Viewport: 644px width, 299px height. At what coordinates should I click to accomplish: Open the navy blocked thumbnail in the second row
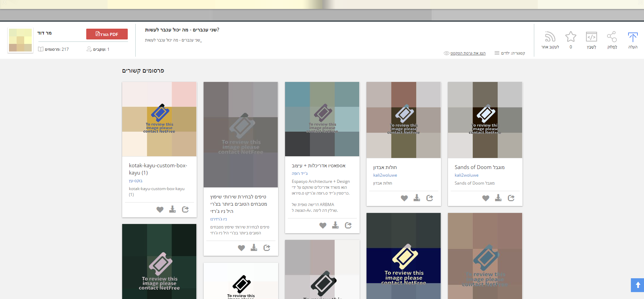[x=404, y=256]
